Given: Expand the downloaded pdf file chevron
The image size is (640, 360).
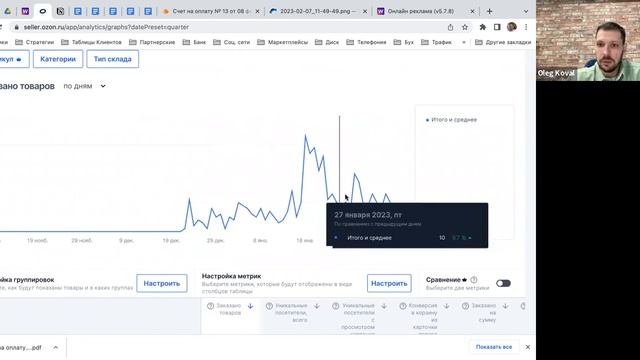Looking at the screenshot, I should coord(56,347).
